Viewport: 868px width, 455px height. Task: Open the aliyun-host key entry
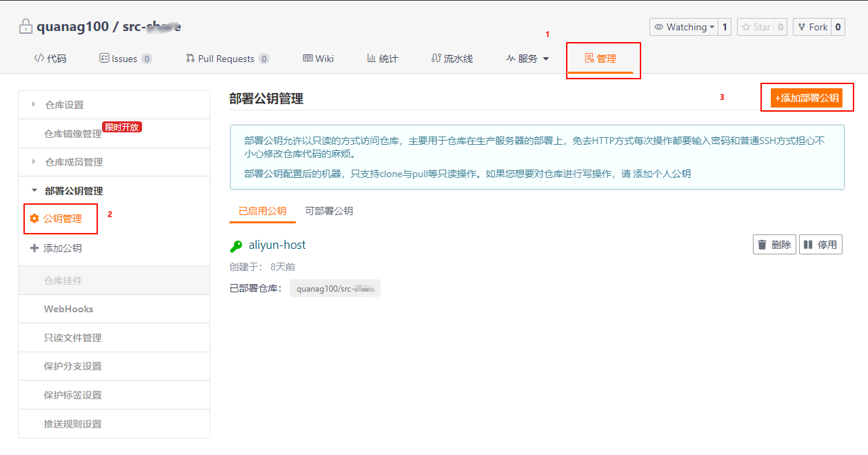point(277,245)
